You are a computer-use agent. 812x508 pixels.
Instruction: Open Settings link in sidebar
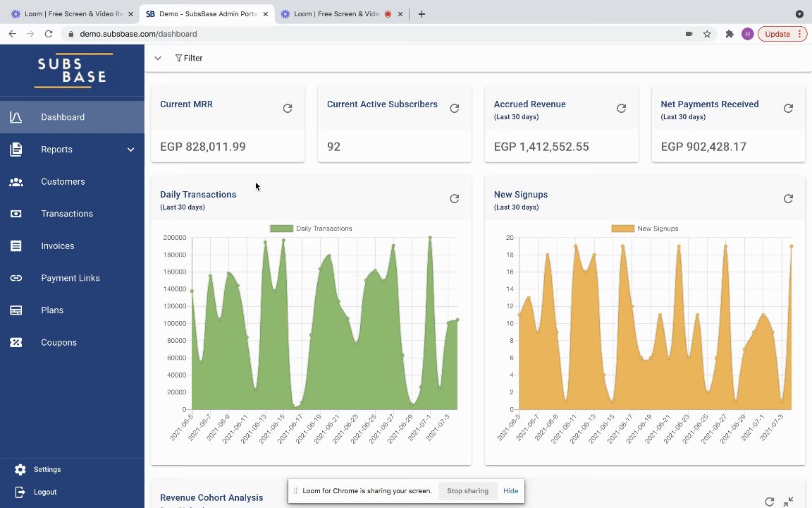tap(47, 470)
